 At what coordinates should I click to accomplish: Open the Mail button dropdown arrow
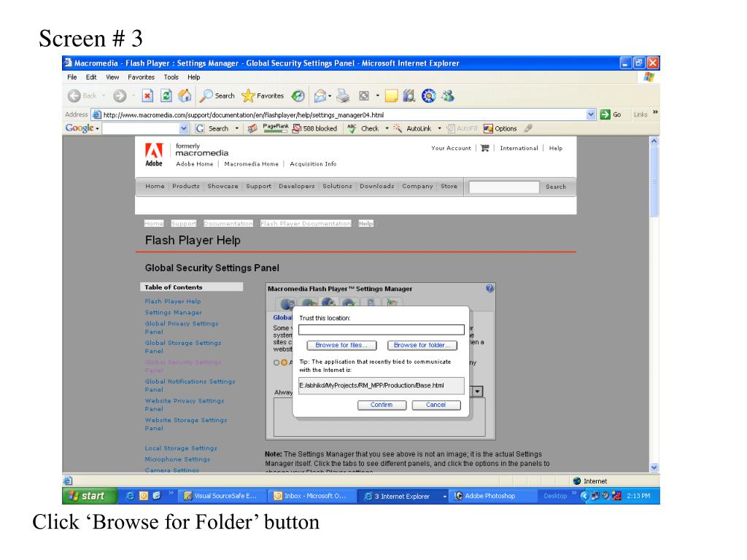[330, 96]
